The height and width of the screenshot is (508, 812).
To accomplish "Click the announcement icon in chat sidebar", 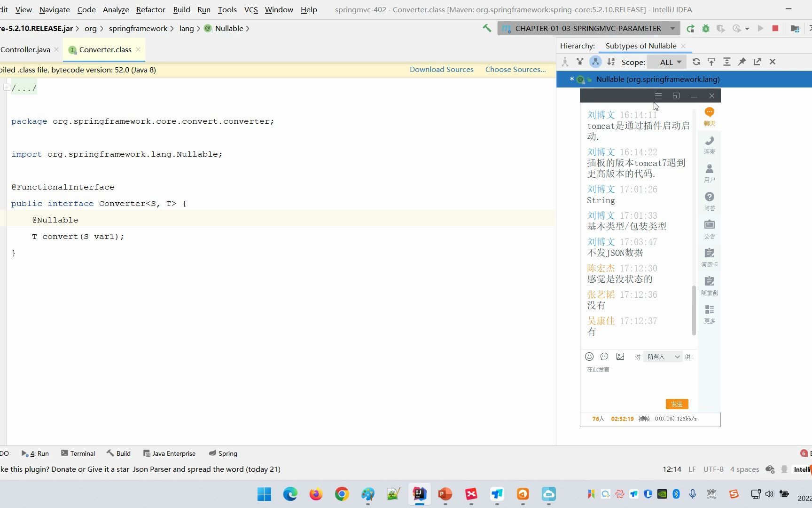I will pos(710,230).
